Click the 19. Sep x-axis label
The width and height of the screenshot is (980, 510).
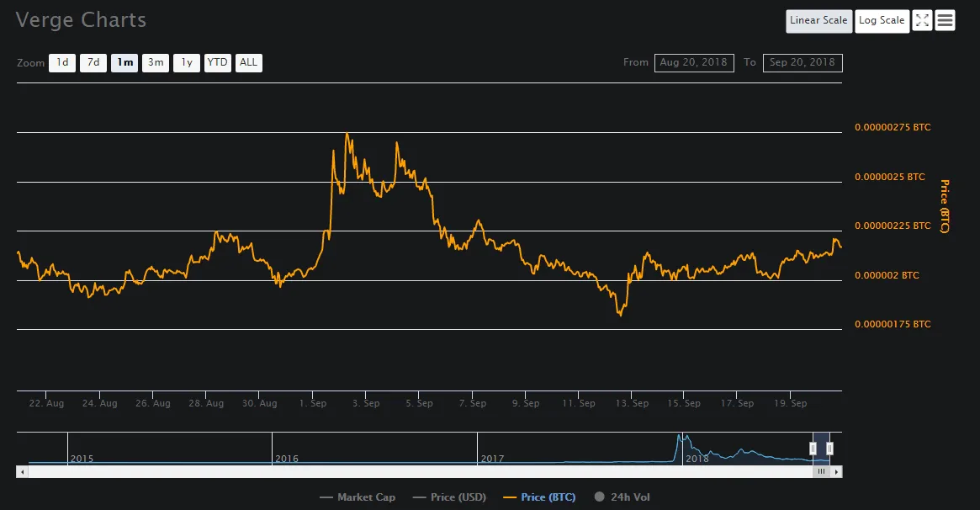[791, 403]
